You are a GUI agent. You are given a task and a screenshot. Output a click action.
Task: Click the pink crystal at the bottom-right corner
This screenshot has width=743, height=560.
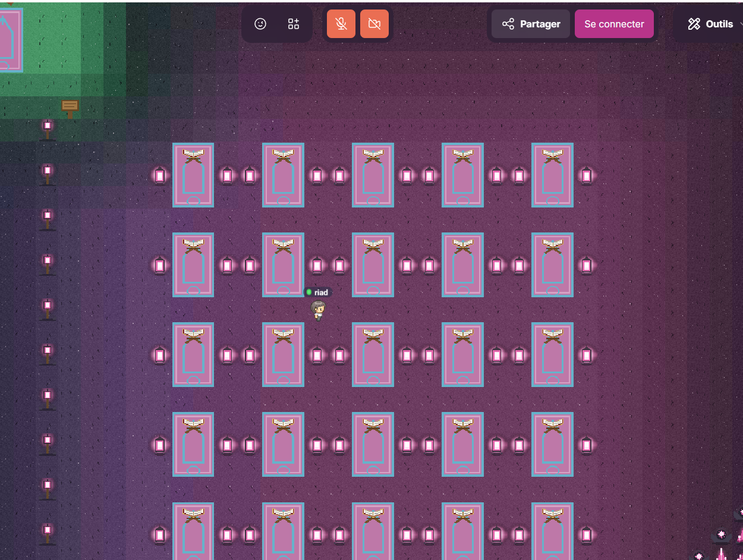coord(722,554)
